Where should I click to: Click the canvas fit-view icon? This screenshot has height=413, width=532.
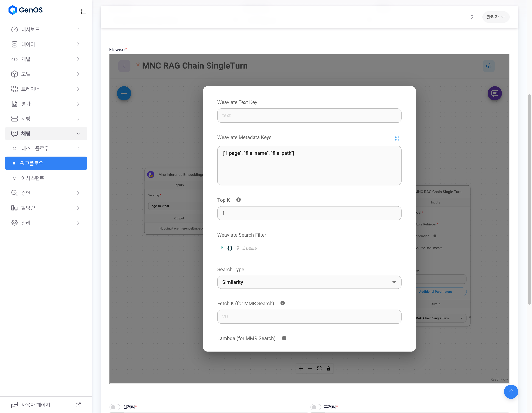[x=319, y=368]
